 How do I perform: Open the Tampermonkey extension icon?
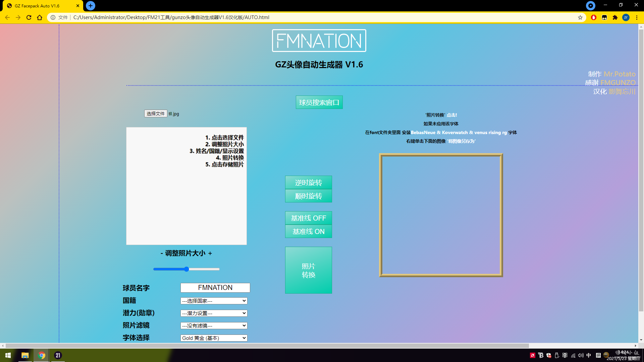point(604,17)
